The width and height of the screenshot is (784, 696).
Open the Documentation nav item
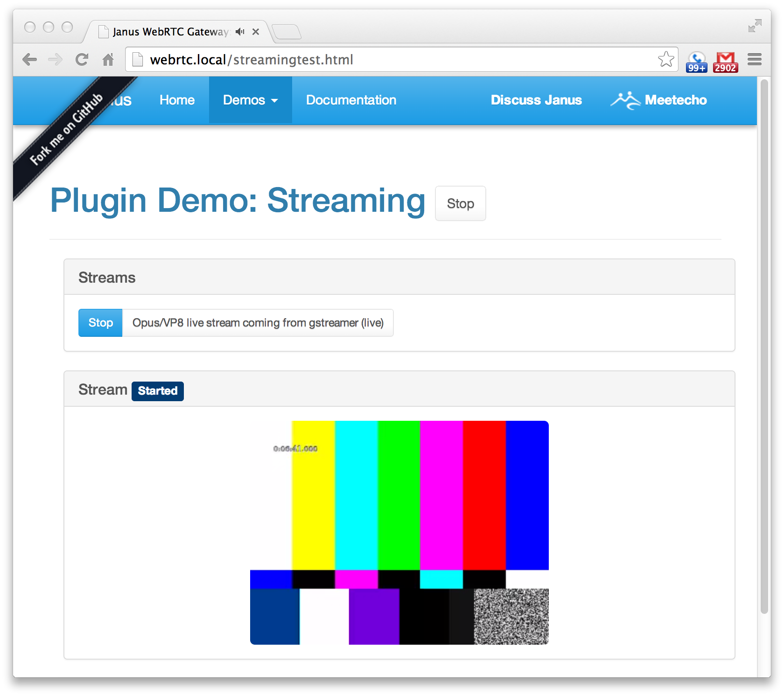351,100
